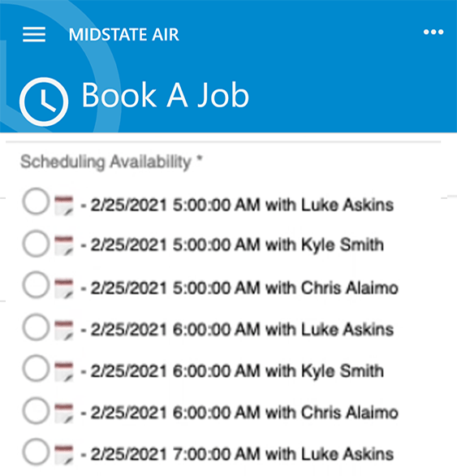Screen dimensions: 457x476
Task: Click calendar icon for 5:00 AM Luke Askins
Action: click(64, 206)
